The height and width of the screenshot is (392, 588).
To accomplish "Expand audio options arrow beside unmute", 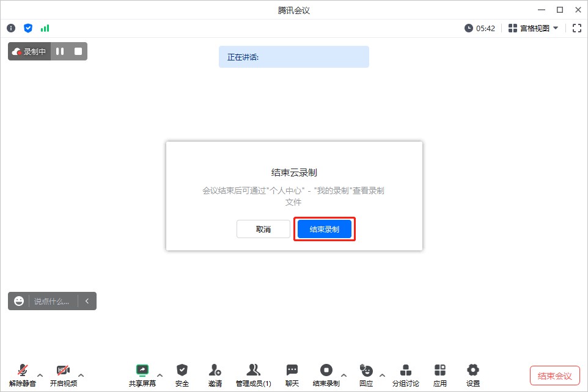I will coord(40,375).
